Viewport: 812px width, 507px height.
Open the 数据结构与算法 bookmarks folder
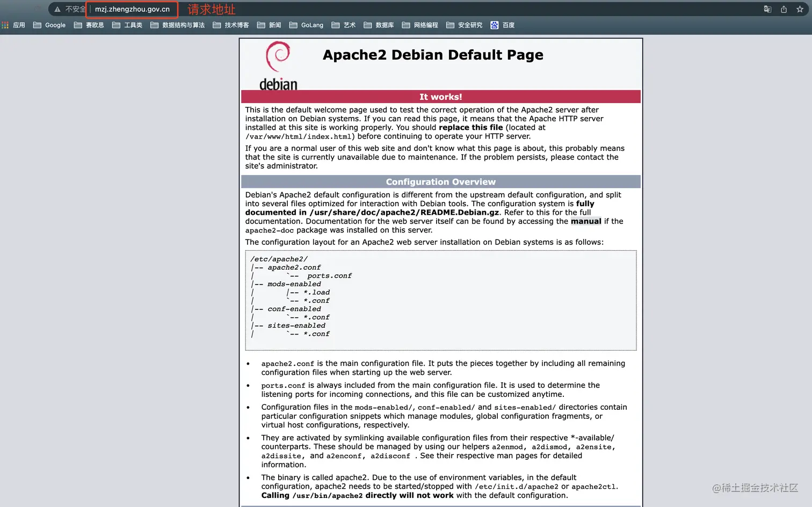[x=177, y=25]
